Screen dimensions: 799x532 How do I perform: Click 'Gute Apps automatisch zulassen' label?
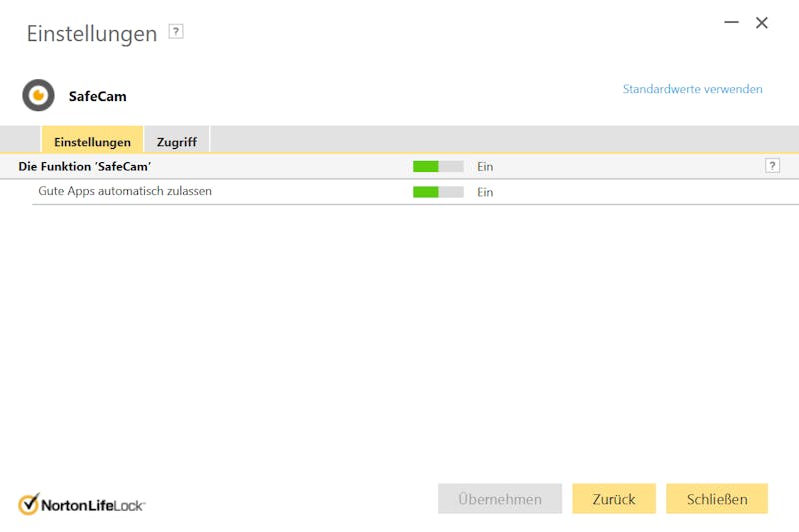[125, 191]
